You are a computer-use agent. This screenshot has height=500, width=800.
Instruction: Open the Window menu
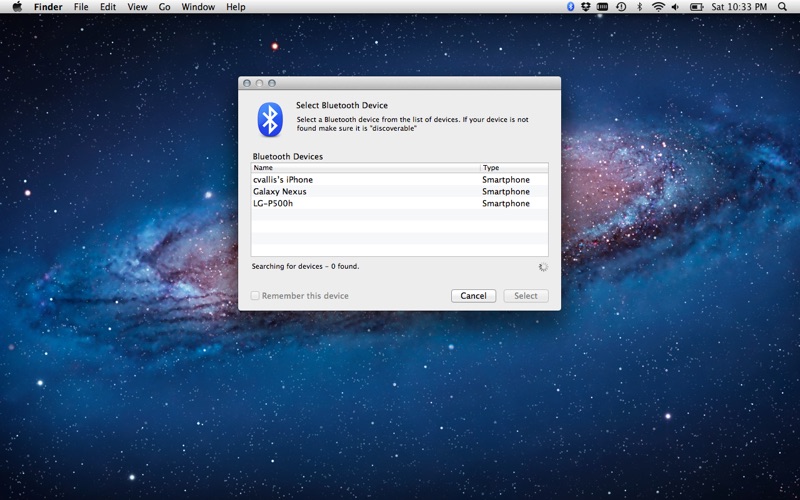tap(198, 7)
